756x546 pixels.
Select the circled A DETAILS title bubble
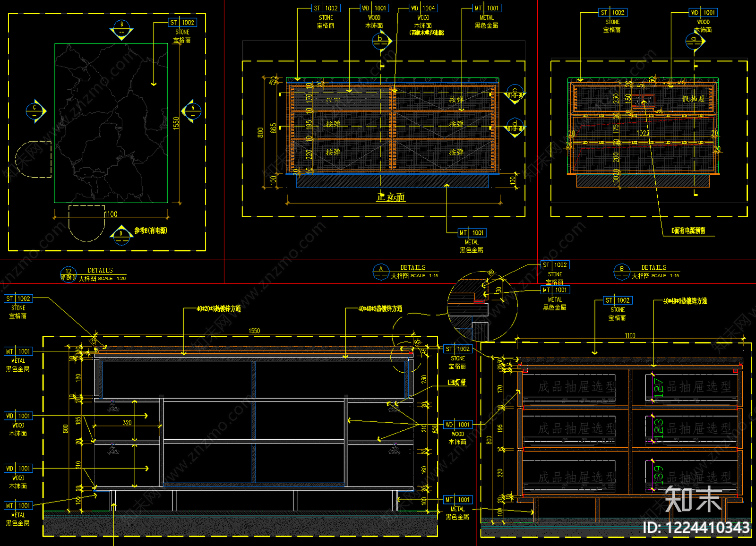pos(381,272)
